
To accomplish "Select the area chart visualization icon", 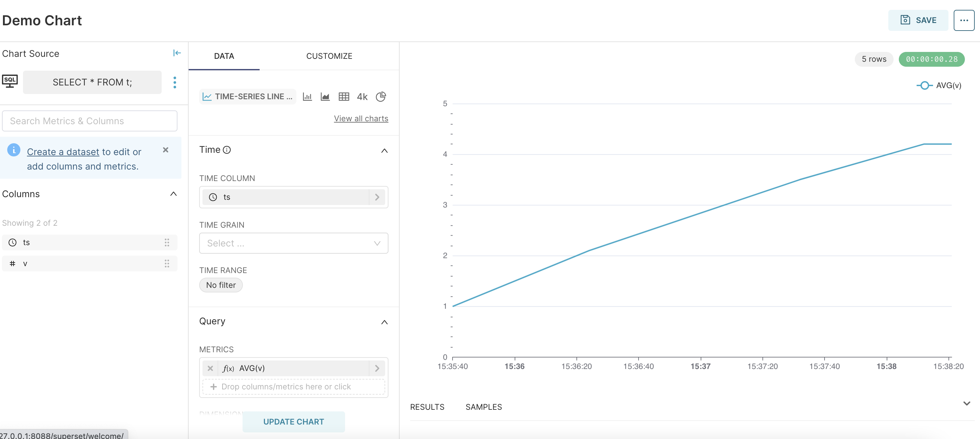I will [325, 97].
